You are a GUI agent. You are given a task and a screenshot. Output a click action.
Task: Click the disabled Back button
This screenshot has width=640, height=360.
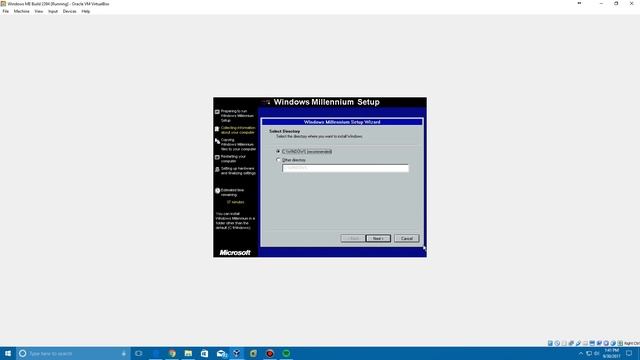pos(353,238)
